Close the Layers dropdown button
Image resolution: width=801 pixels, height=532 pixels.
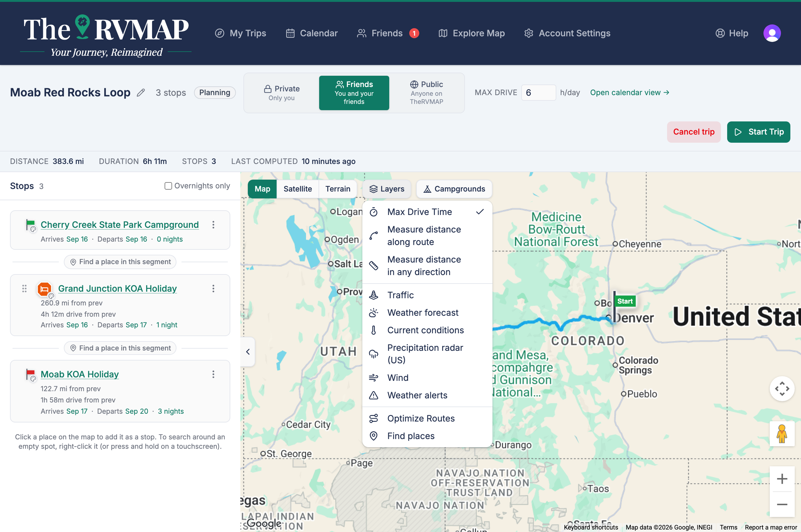(x=387, y=189)
